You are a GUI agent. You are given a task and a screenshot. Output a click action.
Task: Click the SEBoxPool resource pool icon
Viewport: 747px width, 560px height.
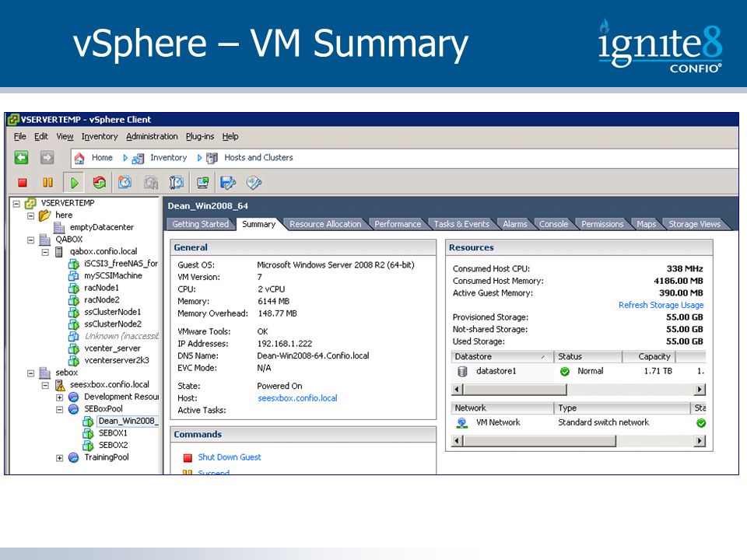[x=73, y=409]
